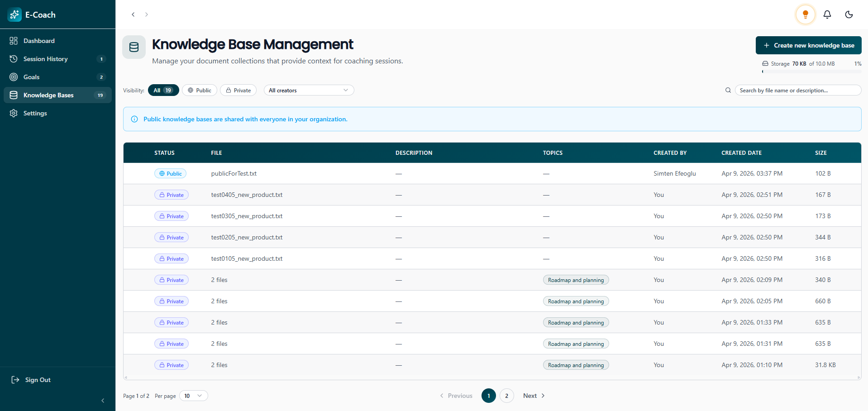868x411 pixels.
Task: Click the E-Coach logo icon
Action: click(14, 14)
